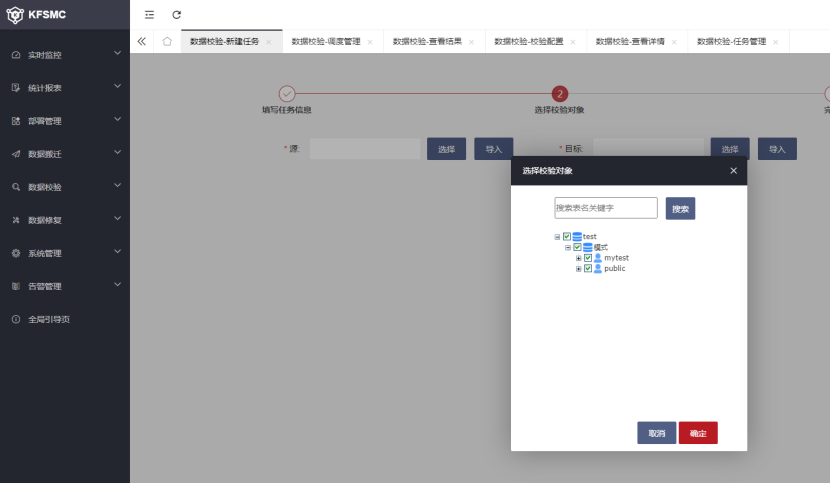
Task: Click the 统计报表 report icon
Action: [x=16, y=88]
